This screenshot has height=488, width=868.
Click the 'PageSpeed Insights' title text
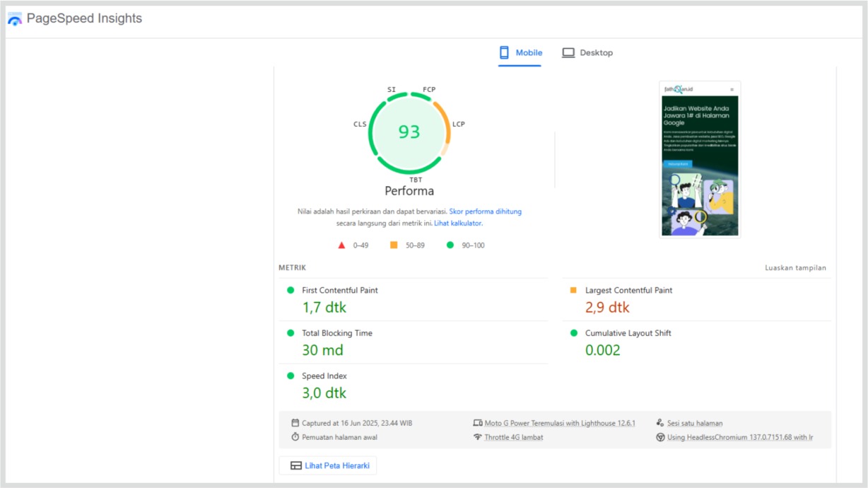[x=84, y=18]
